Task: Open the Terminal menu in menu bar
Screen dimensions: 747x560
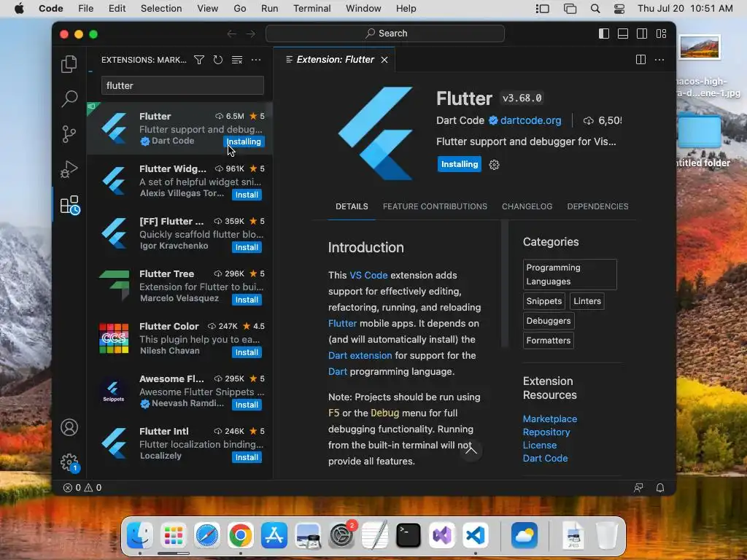Action: (x=312, y=9)
